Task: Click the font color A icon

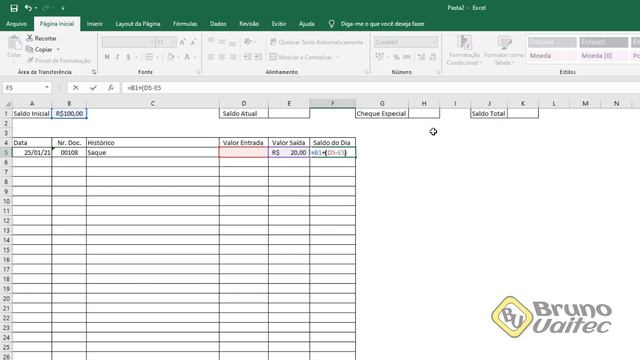Action: coord(187,57)
